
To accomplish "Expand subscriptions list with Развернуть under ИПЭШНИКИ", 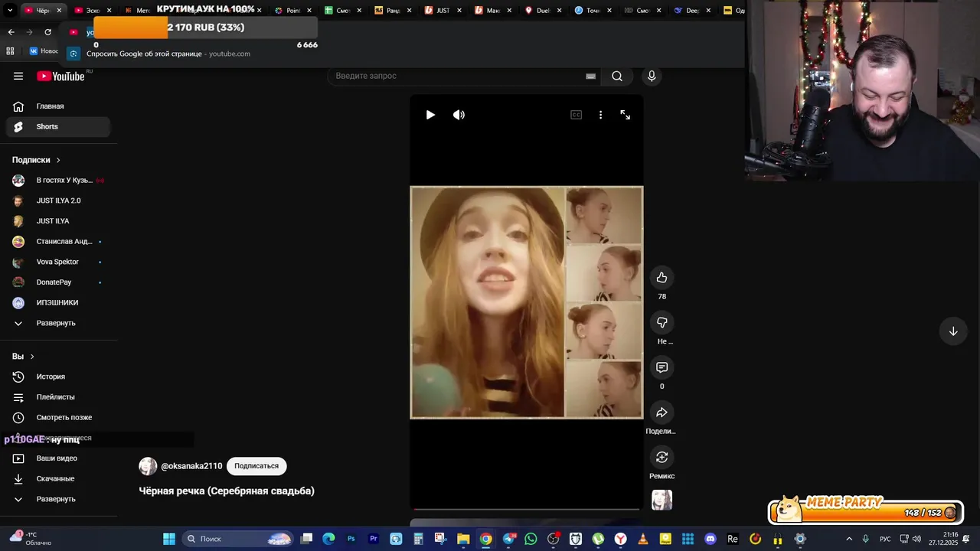I will [58, 323].
